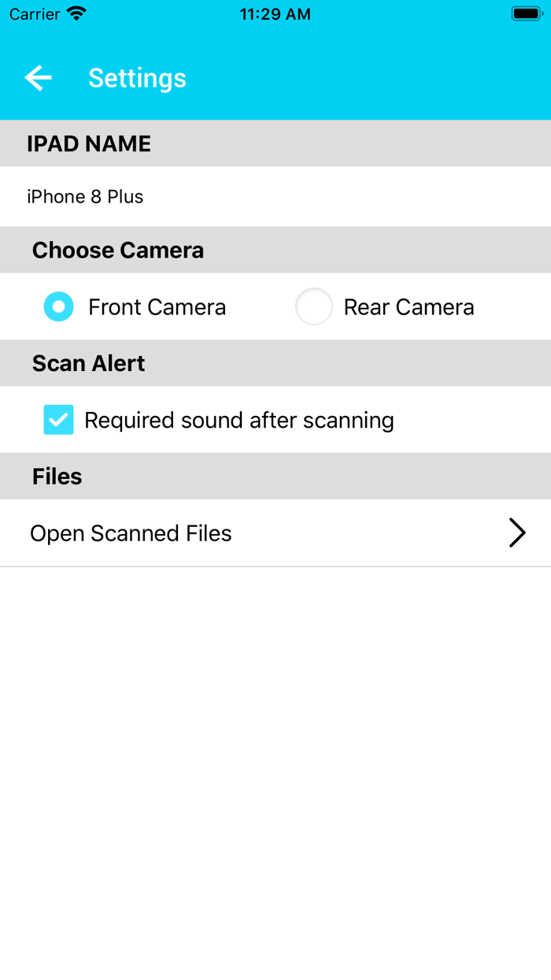Click the battery indicator icon

coord(525,14)
